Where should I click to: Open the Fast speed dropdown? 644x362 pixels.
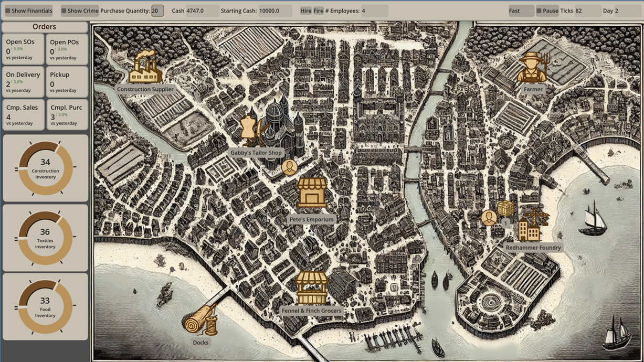[521, 10]
